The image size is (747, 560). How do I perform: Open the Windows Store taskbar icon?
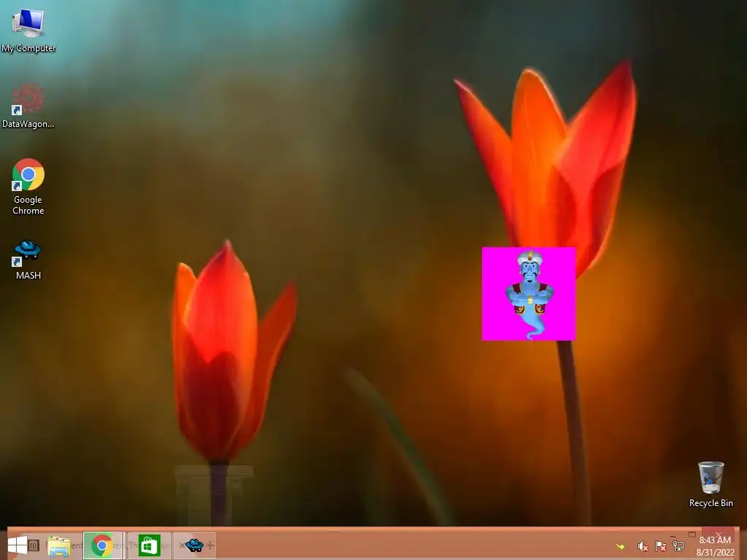tap(149, 545)
